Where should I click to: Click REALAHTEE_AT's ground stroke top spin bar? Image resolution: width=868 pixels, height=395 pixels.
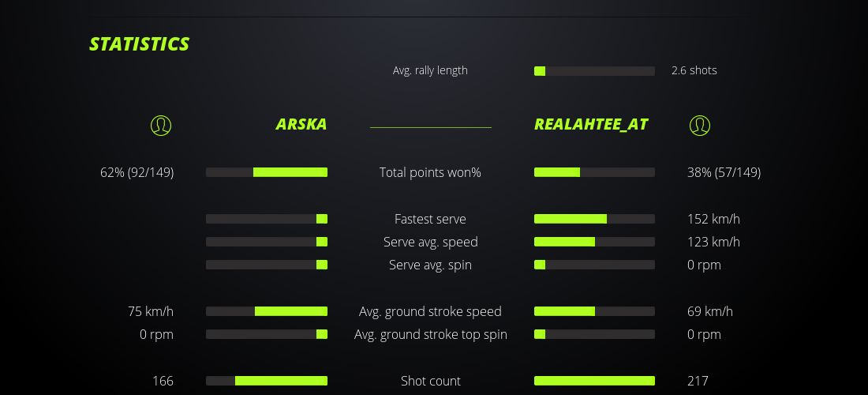click(x=594, y=334)
